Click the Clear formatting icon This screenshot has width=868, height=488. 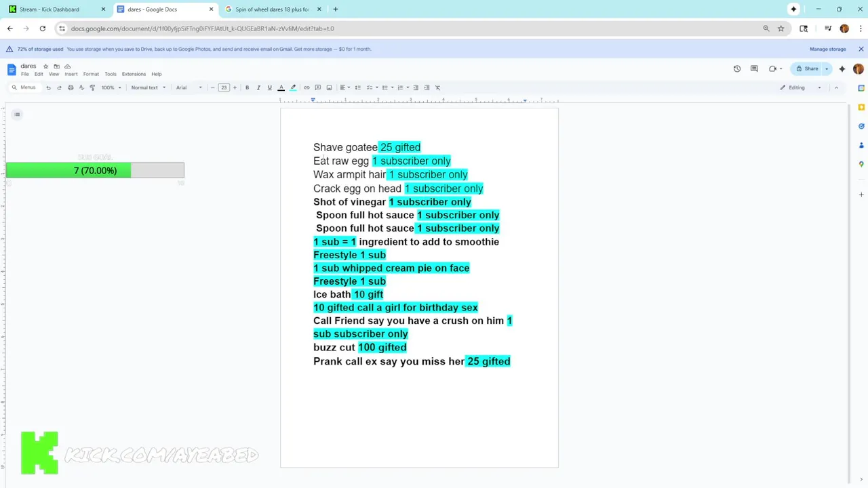437,87
